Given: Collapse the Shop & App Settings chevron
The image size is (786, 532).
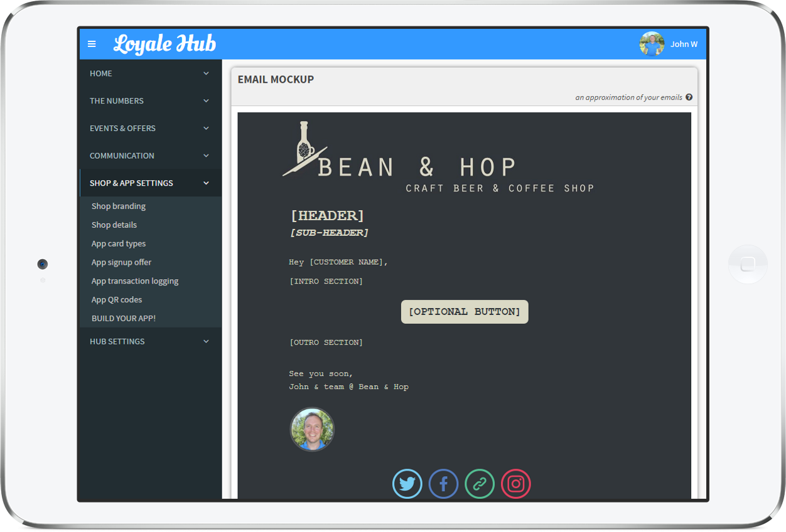Looking at the screenshot, I should (x=206, y=183).
